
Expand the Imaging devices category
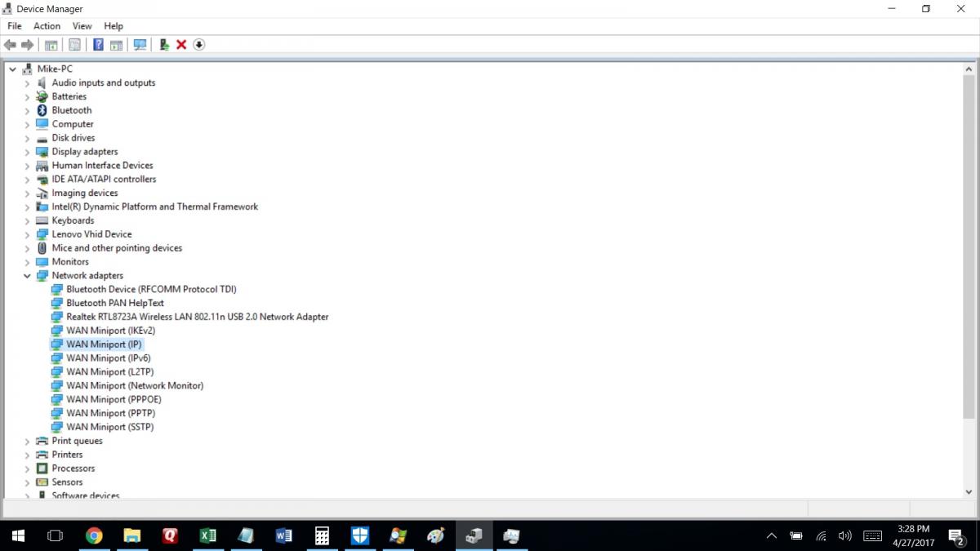[27, 193]
